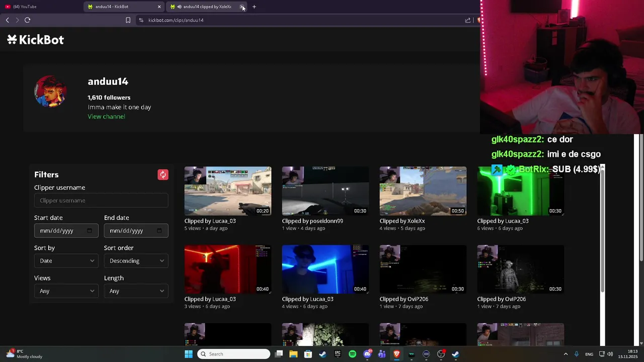The width and height of the screenshot is (644, 362).
Task: Open red-lit 00:40 clip by Lucaa_03
Action: coord(228,269)
